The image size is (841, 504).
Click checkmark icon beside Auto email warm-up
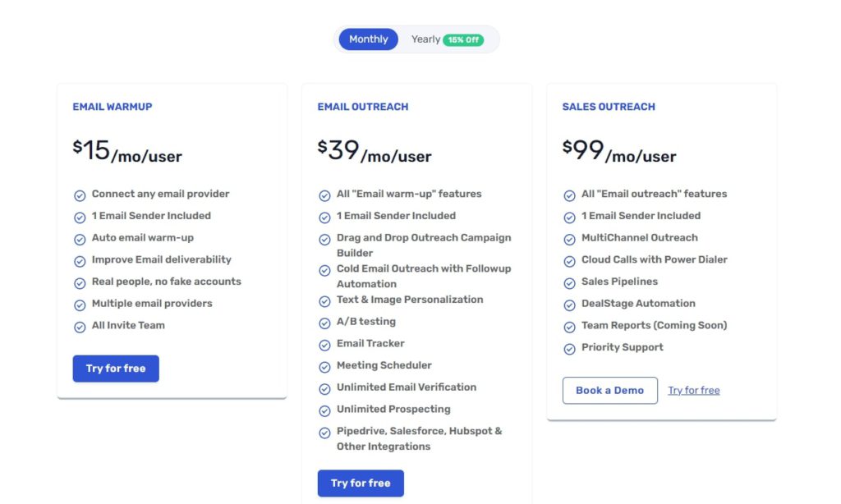tap(80, 239)
